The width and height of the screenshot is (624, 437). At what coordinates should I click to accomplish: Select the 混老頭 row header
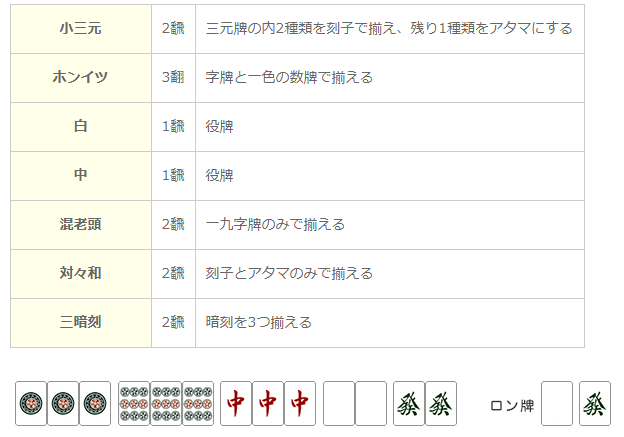point(81,224)
